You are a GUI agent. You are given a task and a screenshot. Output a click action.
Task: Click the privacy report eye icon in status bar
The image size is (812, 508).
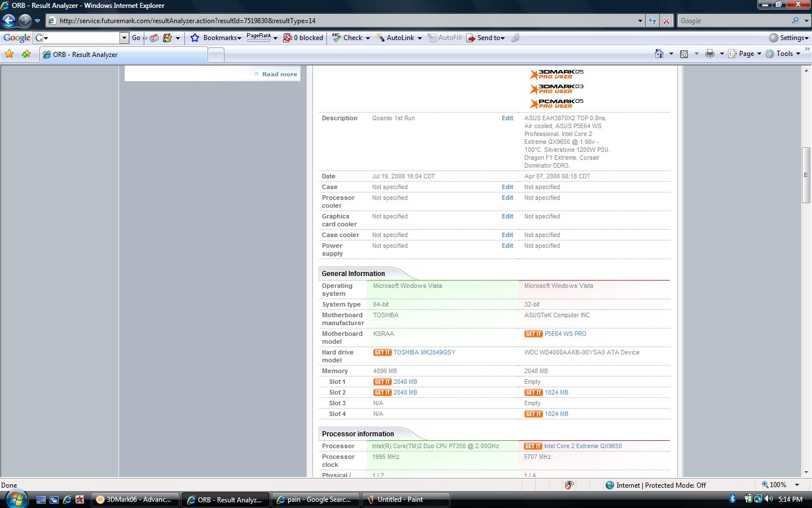coord(569,485)
